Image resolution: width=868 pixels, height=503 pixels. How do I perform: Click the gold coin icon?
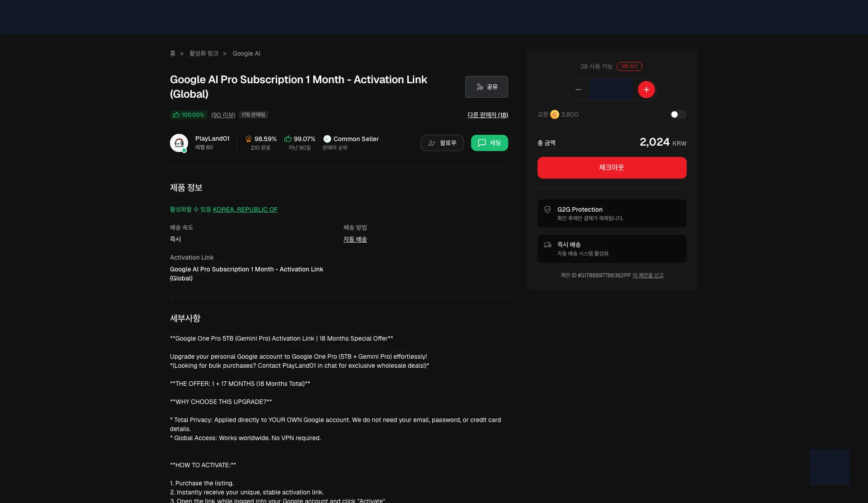point(554,114)
